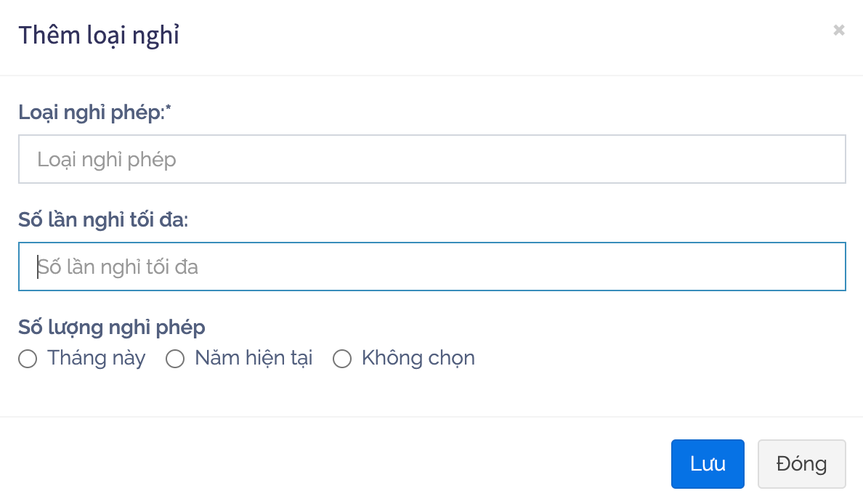The width and height of the screenshot is (863, 504).
Task: Click the right end of the leave type field
Action: [x=828, y=159]
